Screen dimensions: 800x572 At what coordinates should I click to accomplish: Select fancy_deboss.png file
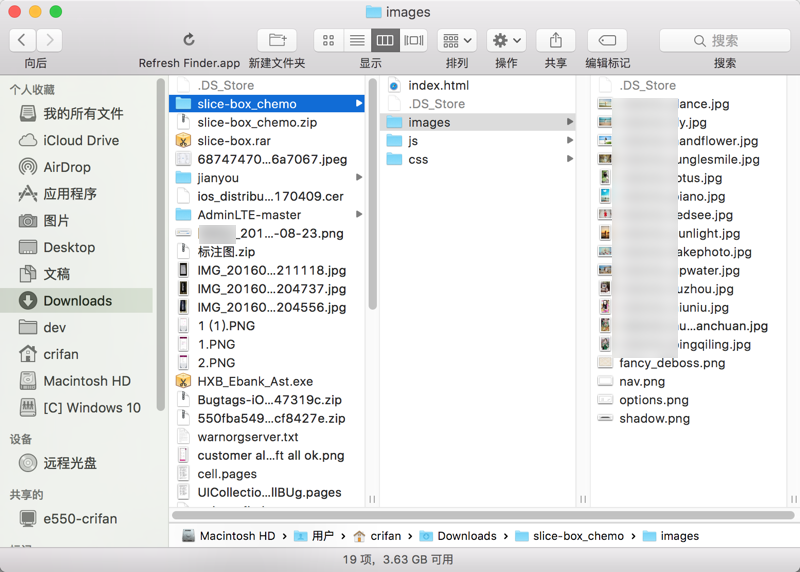[689, 363]
